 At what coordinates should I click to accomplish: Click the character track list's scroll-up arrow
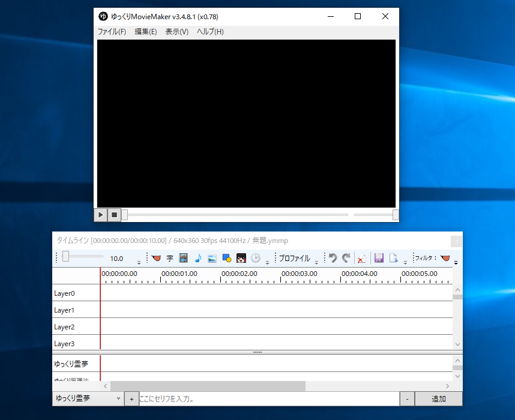pos(457,361)
